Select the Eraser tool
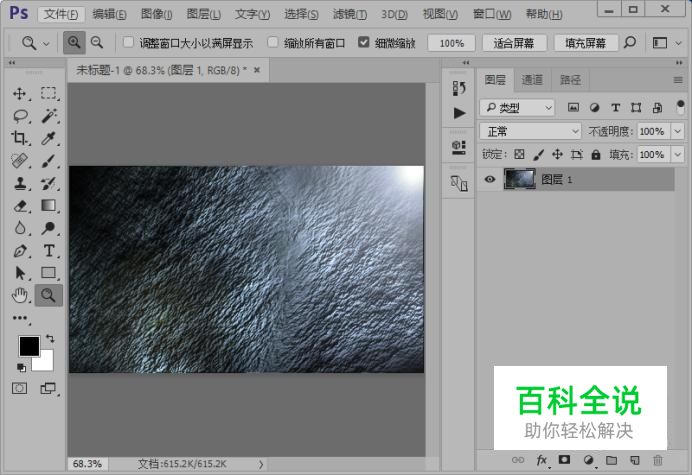 [19, 206]
